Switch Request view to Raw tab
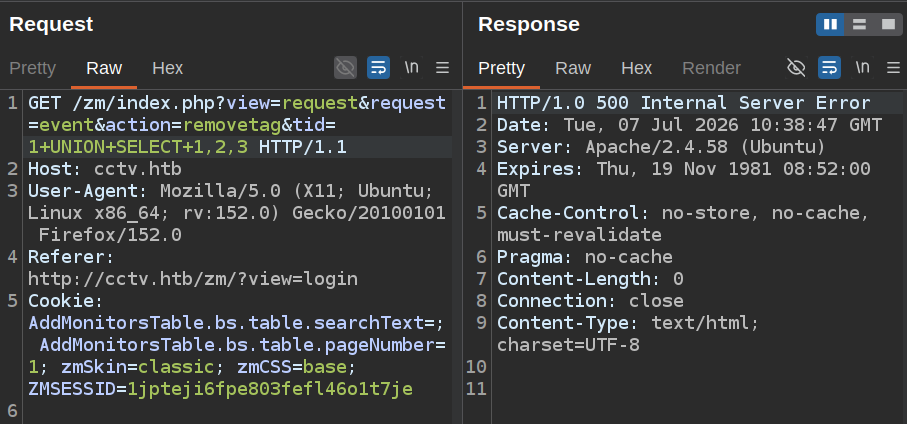The width and height of the screenshot is (907, 424). (x=104, y=68)
